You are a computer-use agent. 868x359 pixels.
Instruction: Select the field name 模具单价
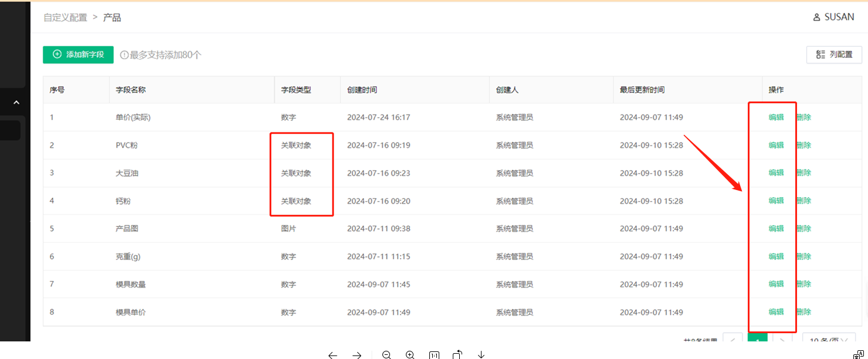131,312
